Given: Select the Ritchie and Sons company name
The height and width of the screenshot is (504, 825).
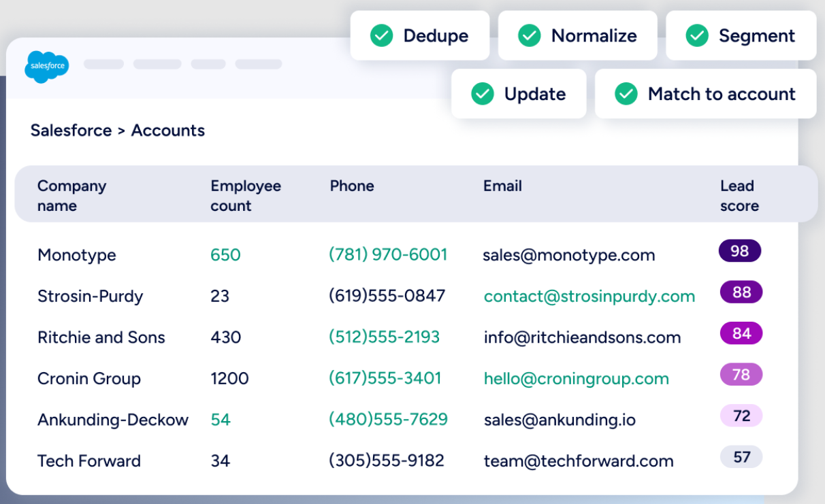Looking at the screenshot, I should pyautogui.click(x=101, y=337).
